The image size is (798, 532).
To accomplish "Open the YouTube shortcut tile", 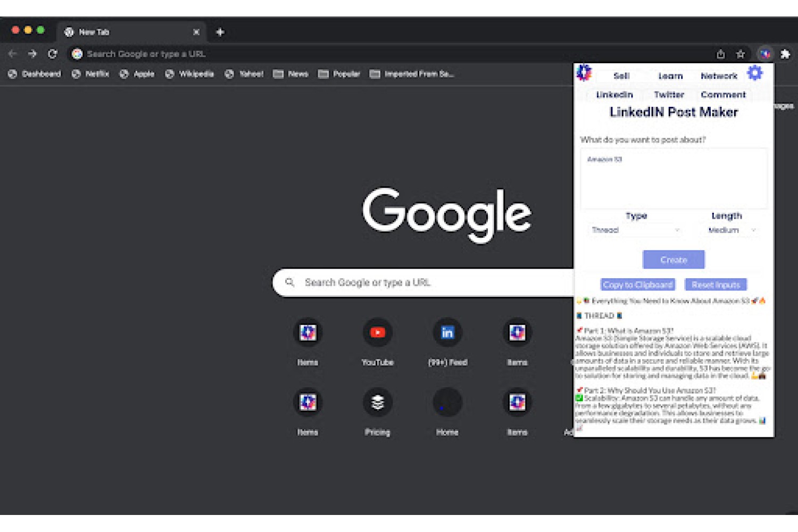I will click(378, 332).
